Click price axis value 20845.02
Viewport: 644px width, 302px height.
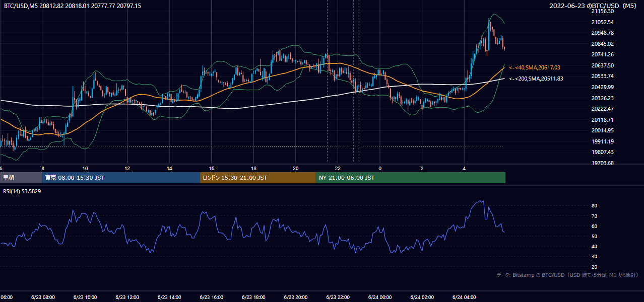tap(602, 44)
